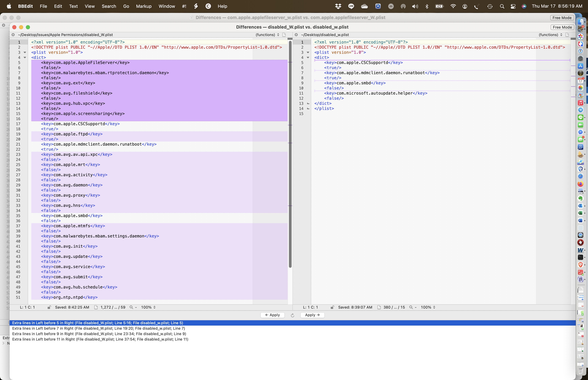Open the Edit menu
The width and height of the screenshot is (588, 380).
[x=58, y=6]
